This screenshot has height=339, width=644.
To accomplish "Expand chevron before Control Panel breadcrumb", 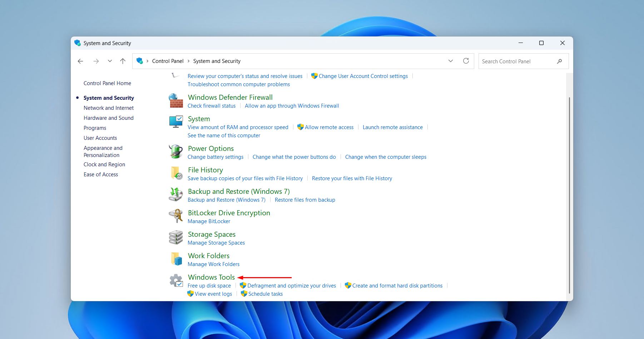I will point(147,61).
